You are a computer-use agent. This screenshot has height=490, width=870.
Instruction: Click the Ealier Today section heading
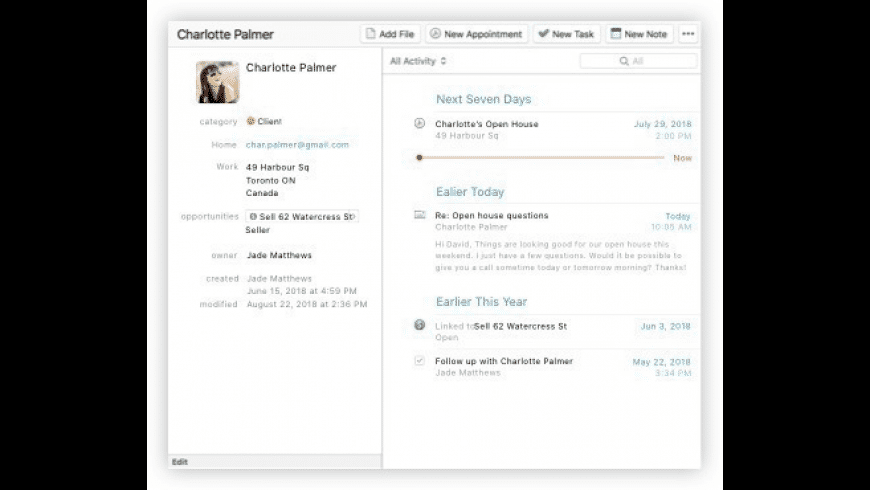click(x=470, y=192)
